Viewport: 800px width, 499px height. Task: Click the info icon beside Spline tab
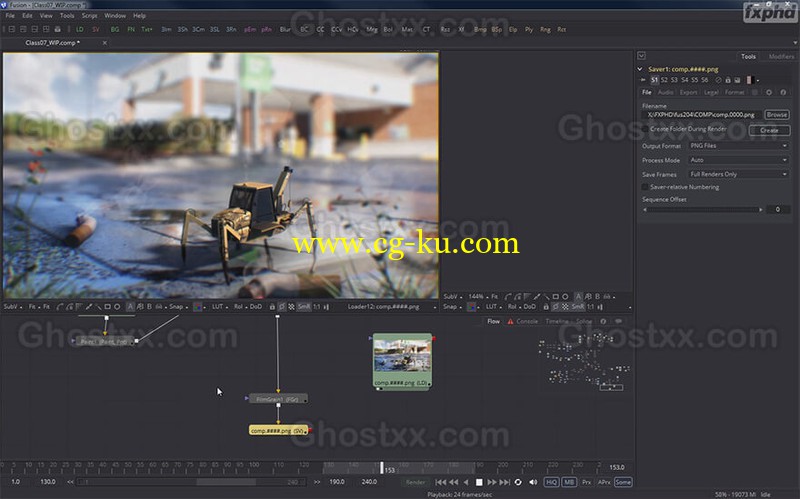coord(603,321)
